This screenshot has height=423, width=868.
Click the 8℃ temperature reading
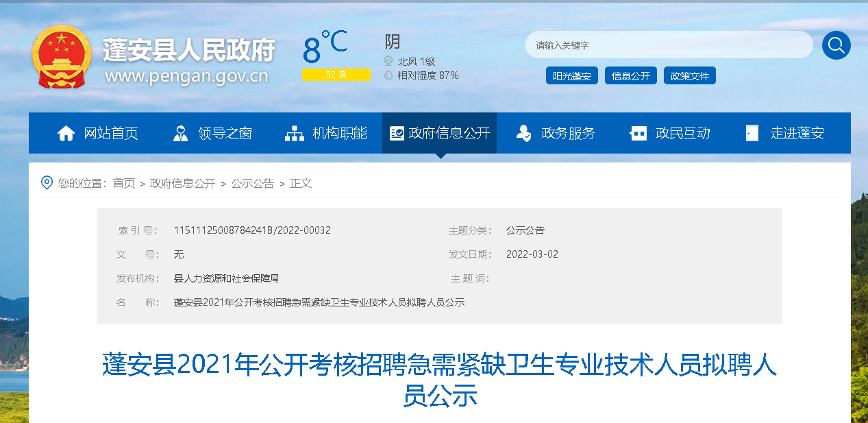click(325, 47)
